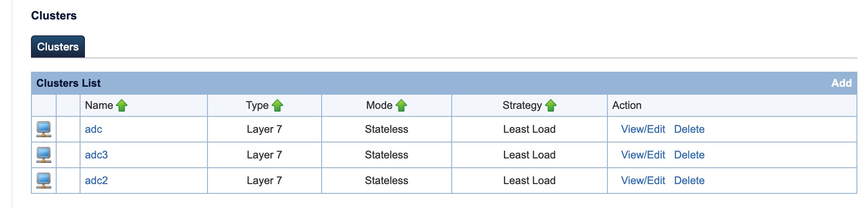Click the cluster computer icon for adc2
Viewport: 868px width, 208px height.
pyautogui.click(x=43, y=181)
